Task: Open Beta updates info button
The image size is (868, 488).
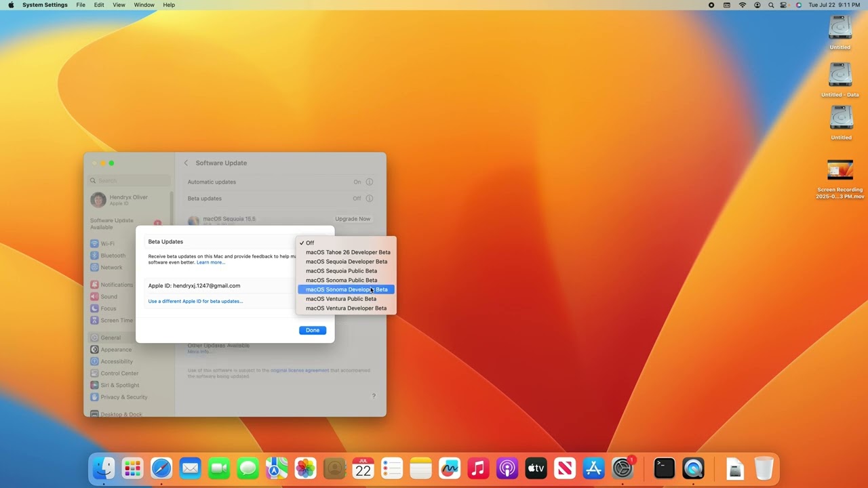Action: (370, 199)
